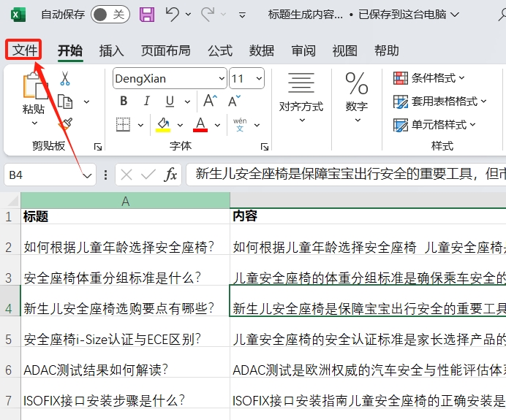The width and height of the screenshot is (506, 420).
Task: Open the 页面布局 tab
Action: pyautogui.click(x=165, y=50)
